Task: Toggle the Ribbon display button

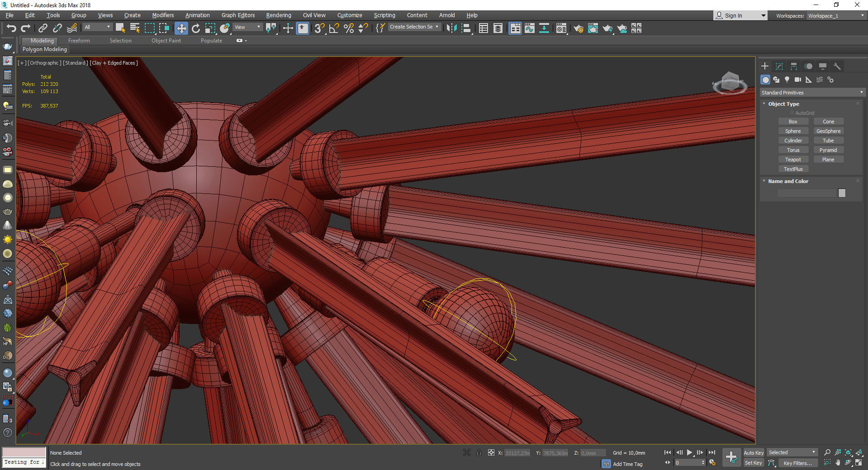Action: tap(515, 28)
